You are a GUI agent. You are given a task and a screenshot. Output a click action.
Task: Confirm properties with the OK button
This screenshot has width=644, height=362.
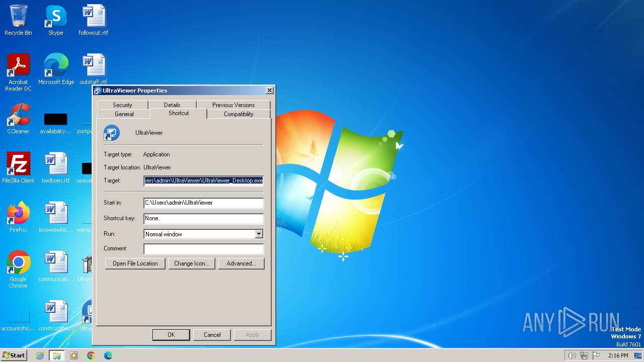click(x=171, y=335)
